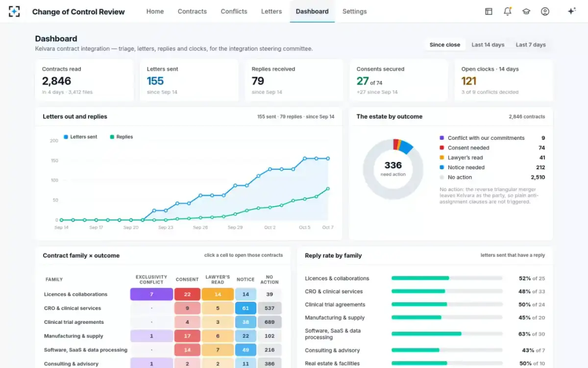Image resolution: width=588 pixels, height=368 pixels.
Task: Click the 336 need action donut center
Action: pos(393,168)
